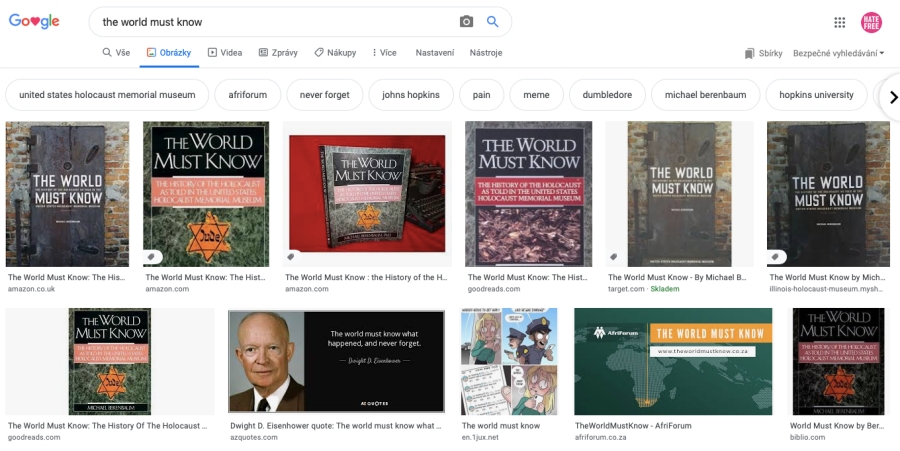Open 'TheWorldMustKnow - AfriForum' result title

click(633, 426)
